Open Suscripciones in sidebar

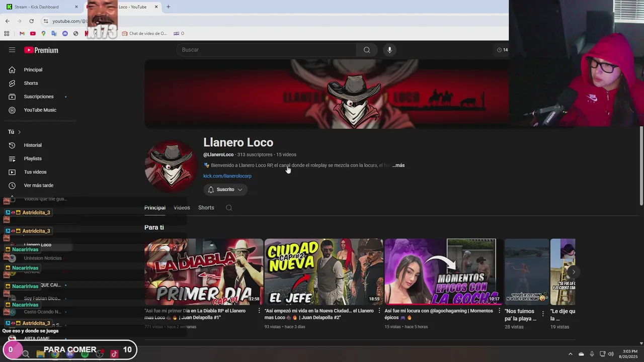pyautogui.click(x=38, y=97)
